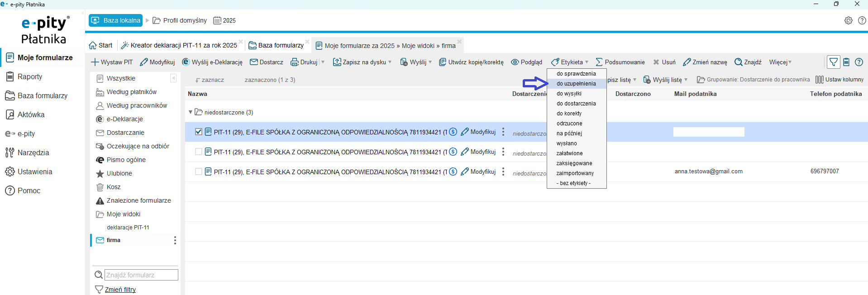Click Usuń delete icon in toolbar
The image size is (868, 295).
point(656,62)
